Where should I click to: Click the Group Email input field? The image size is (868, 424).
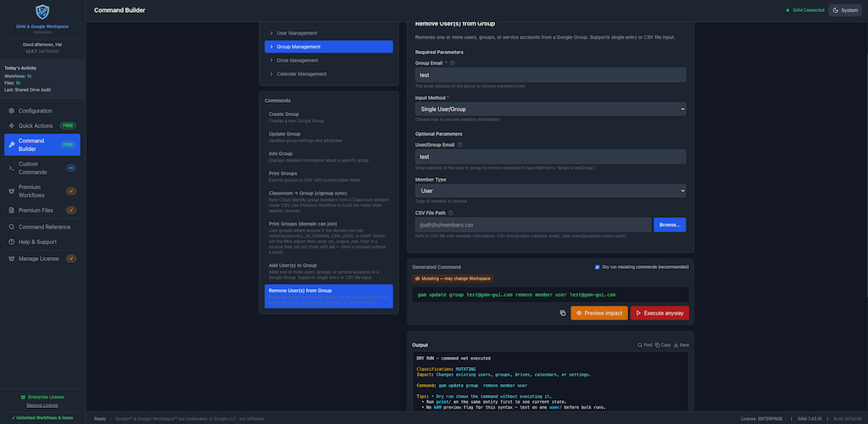pyautogui.click(x=550, y=75)
